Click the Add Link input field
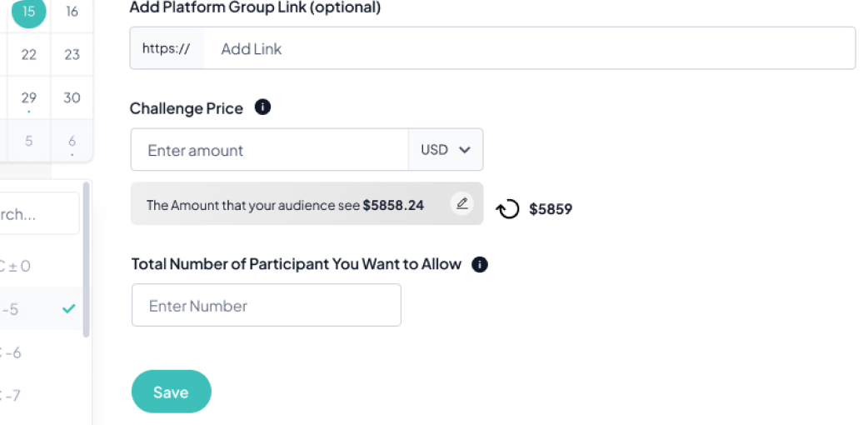868x425 pixels. click(529, 48)
